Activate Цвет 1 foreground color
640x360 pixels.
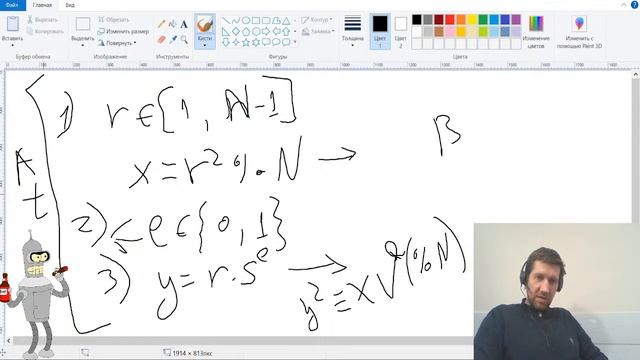380,32
